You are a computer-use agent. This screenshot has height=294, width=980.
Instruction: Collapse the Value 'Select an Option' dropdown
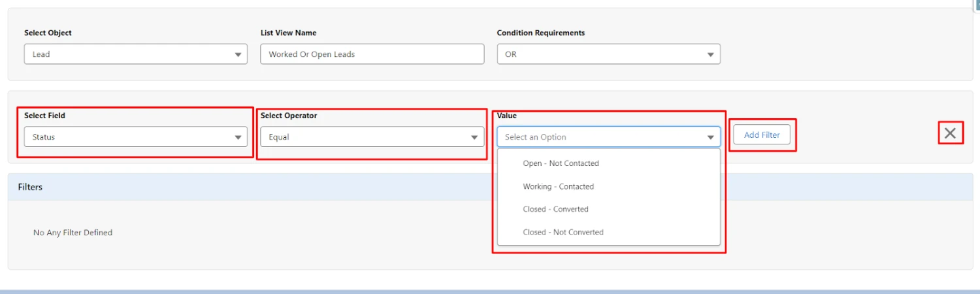tap(608, 137)
